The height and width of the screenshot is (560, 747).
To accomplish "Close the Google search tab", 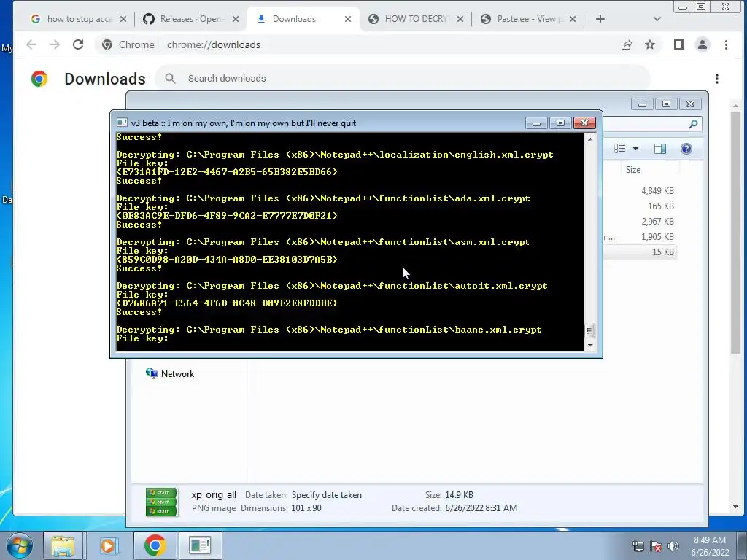I will coord(123,19).
